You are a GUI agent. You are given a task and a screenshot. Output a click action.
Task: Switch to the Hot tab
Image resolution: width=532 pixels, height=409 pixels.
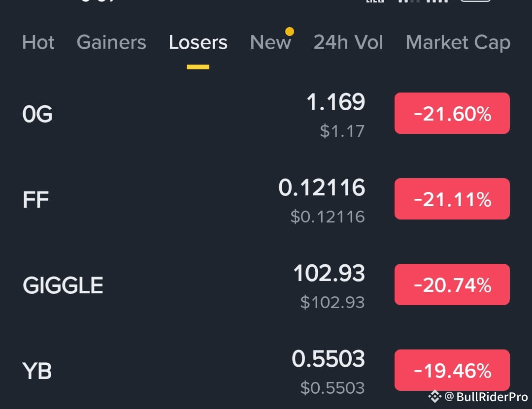[38, 43]
